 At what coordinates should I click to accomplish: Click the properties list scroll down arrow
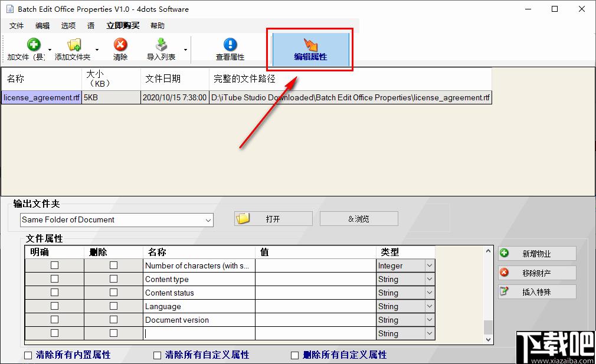(489, 340)
